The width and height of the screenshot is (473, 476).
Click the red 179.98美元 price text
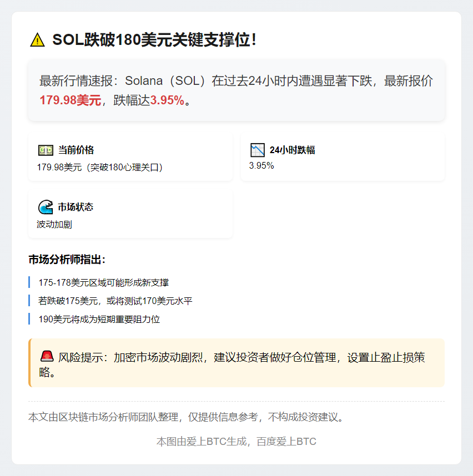coord(70,100)
